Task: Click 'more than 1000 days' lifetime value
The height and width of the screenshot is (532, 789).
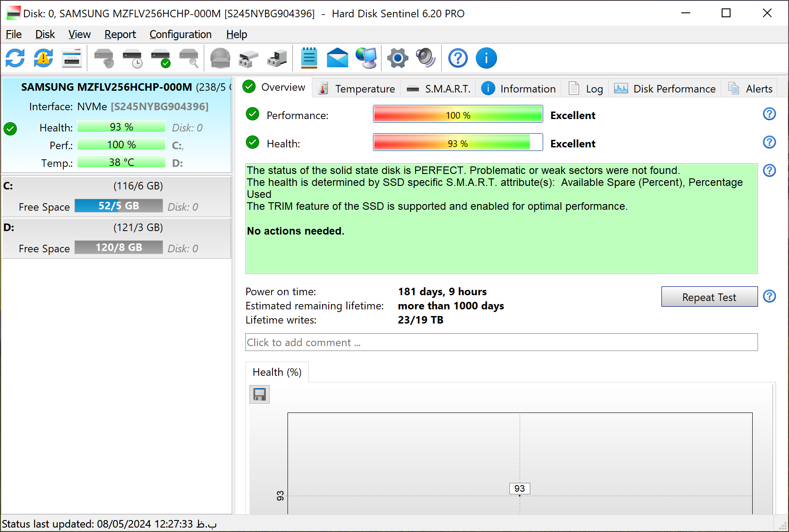Action: 451,306
